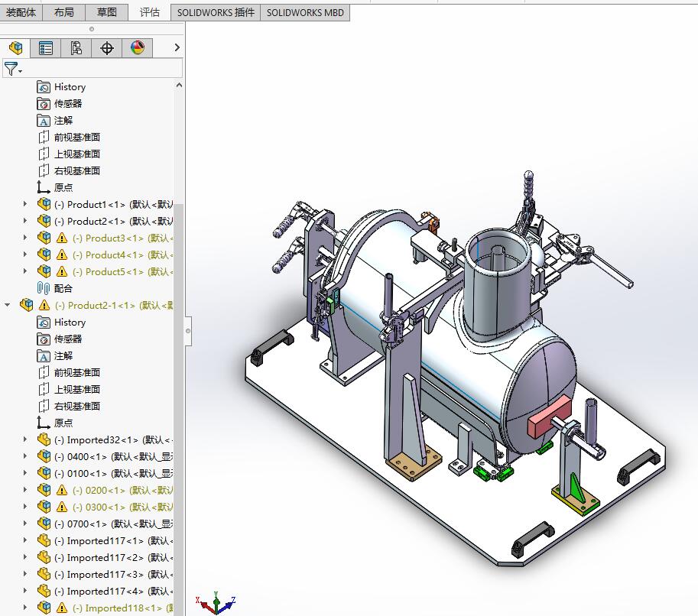This screenshot has height=616, width=698.
Task: Open the ConfigurationManager tab icon
Action: [x=76, y=47]
